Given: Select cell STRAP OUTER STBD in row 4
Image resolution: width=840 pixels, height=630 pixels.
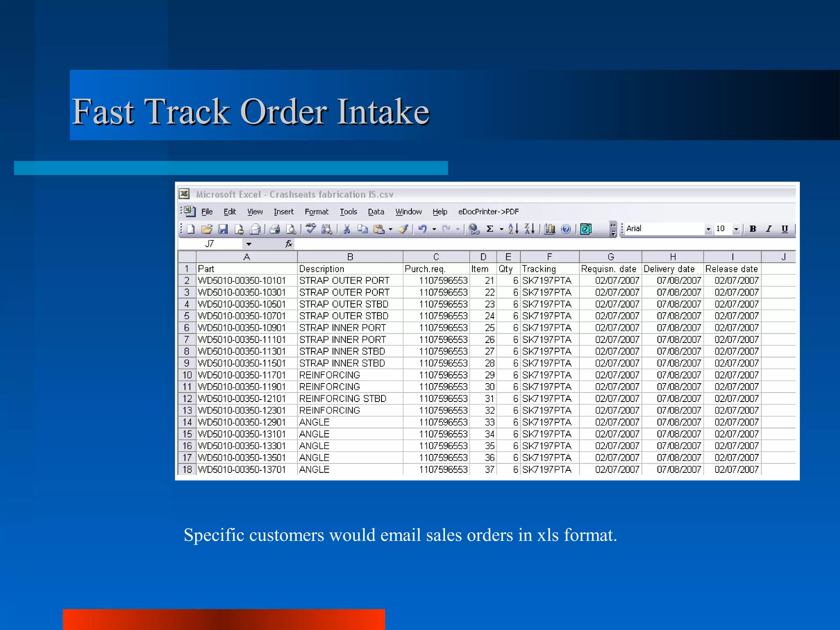Looking at the screenshot, I should pos(350,304).
